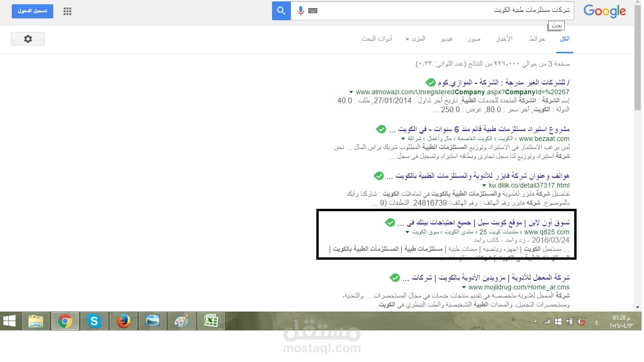
Task: Switch to the فيديو (Videos) tab
Action: [x=446, y=39]
